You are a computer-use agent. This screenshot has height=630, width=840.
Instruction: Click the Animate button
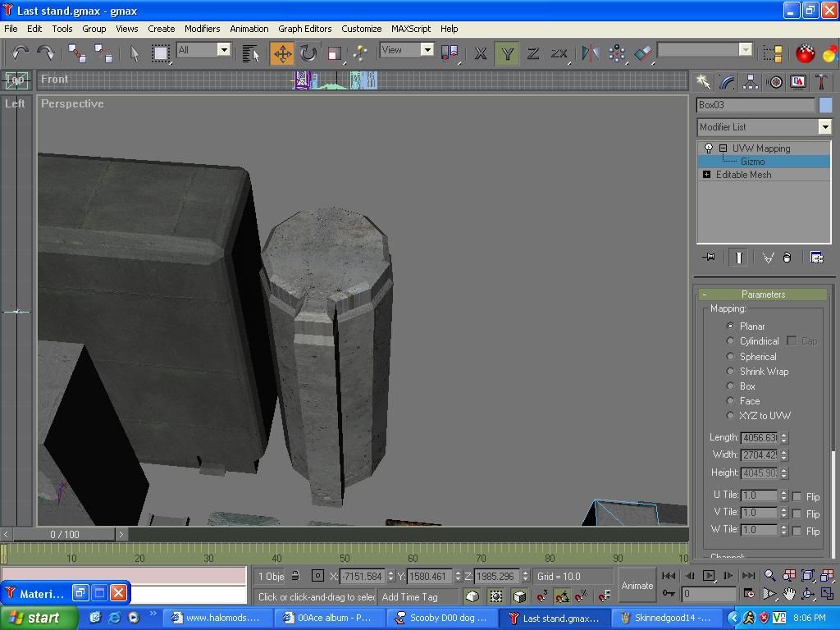(637, 586)
